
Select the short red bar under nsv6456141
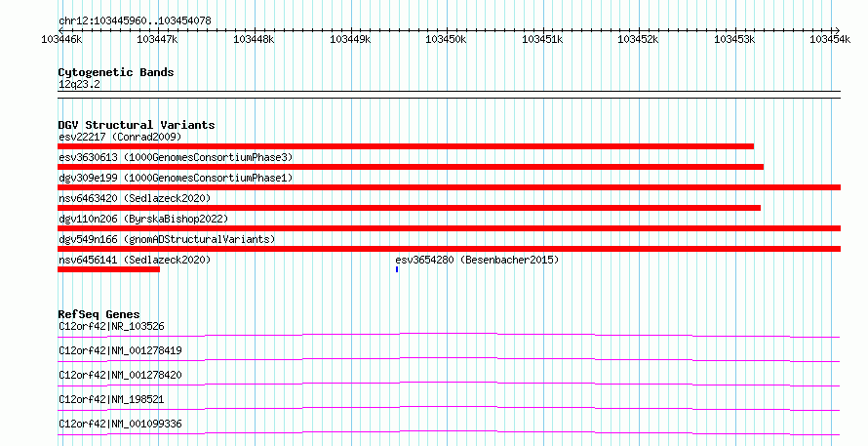click(x=108, y=269)
